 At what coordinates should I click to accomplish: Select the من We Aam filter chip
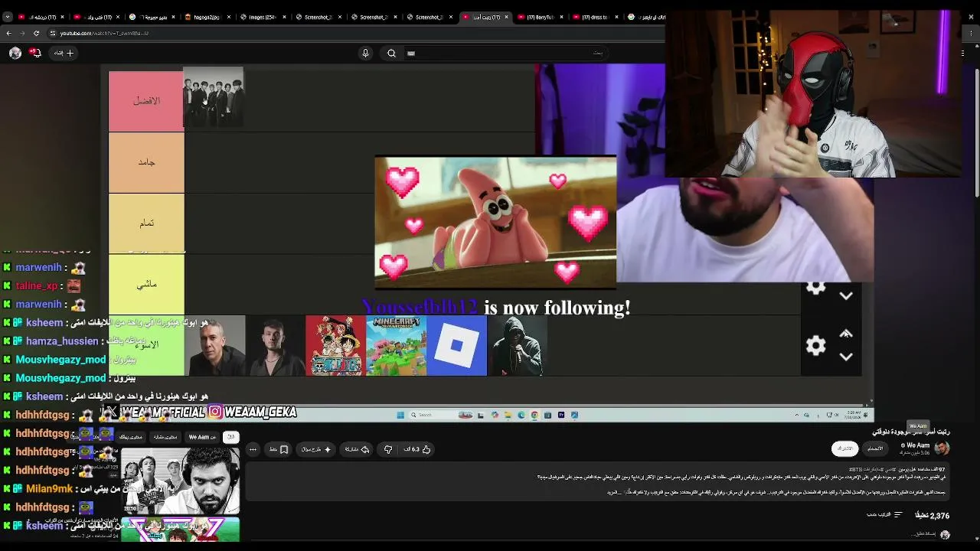[202, 437]
